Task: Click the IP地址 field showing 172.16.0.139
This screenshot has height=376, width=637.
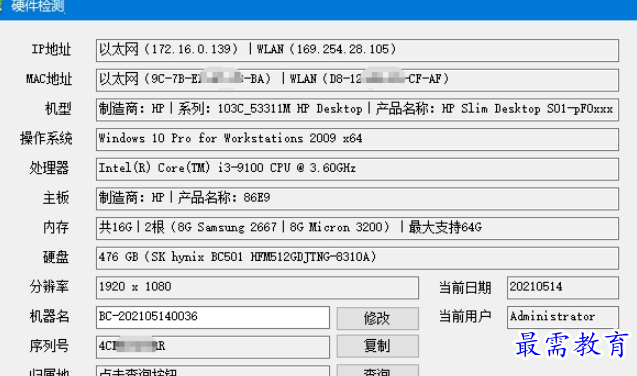Action: coord(357,50)
